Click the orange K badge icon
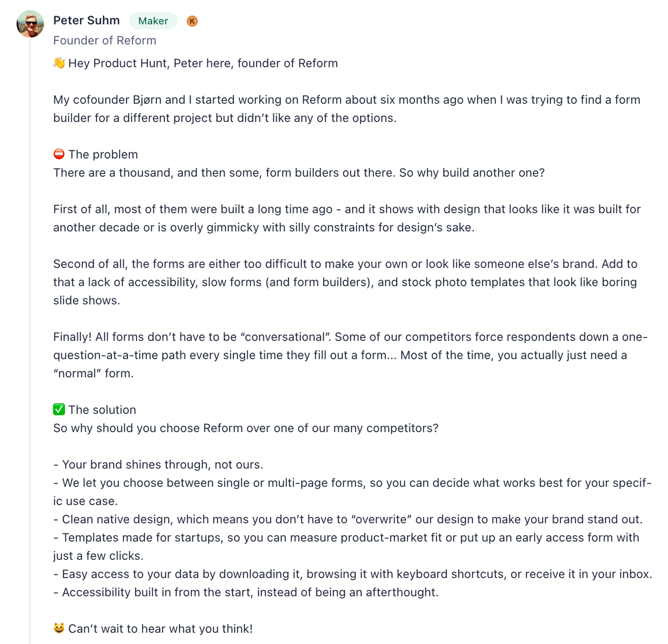Image resolution: width=668 pixels, height=644 pixels. (192, 21)
